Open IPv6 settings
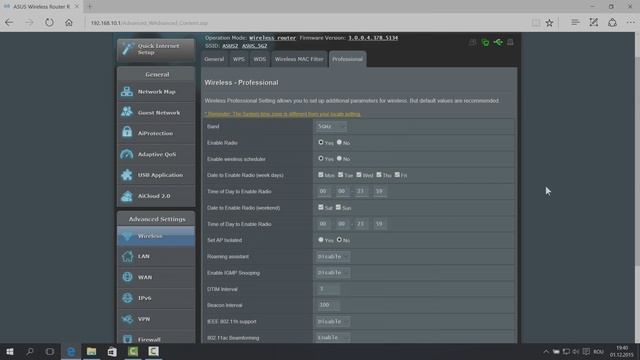The width and height of the screenshot is (640, 360). [156, 298]
